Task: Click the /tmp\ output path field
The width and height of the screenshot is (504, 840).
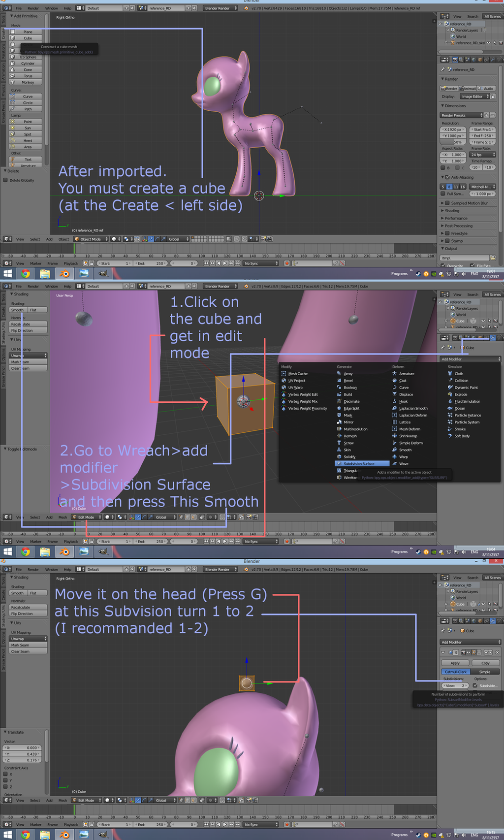Action: point(465,258)
